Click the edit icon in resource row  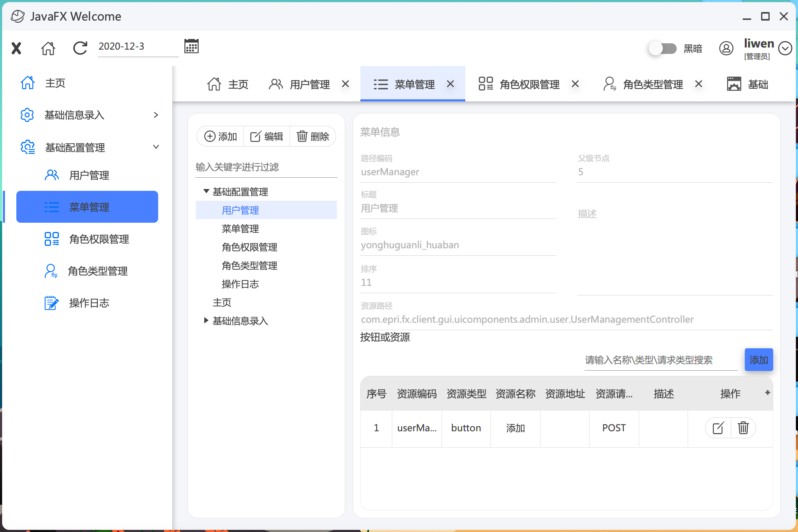point(718,428)
